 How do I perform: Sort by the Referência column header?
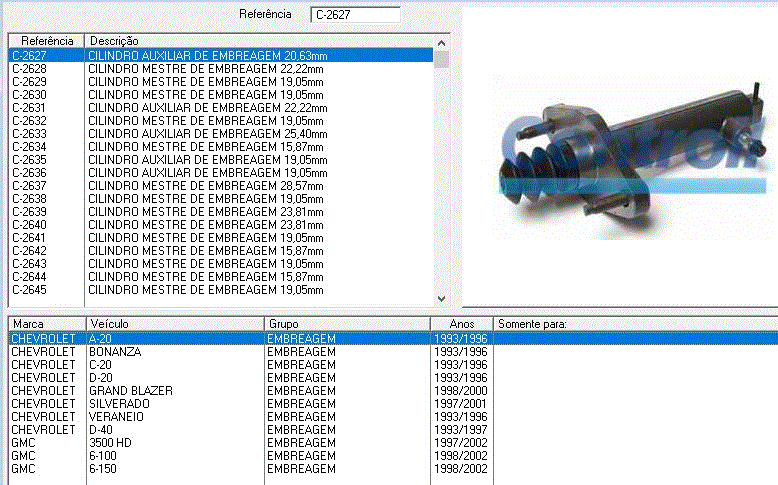(x=47, y=41)
